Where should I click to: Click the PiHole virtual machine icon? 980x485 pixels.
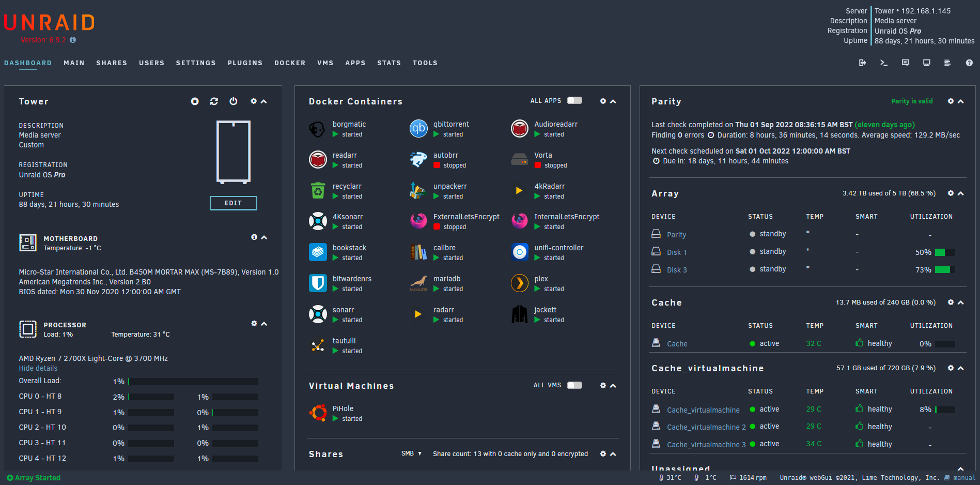(318, 413)
